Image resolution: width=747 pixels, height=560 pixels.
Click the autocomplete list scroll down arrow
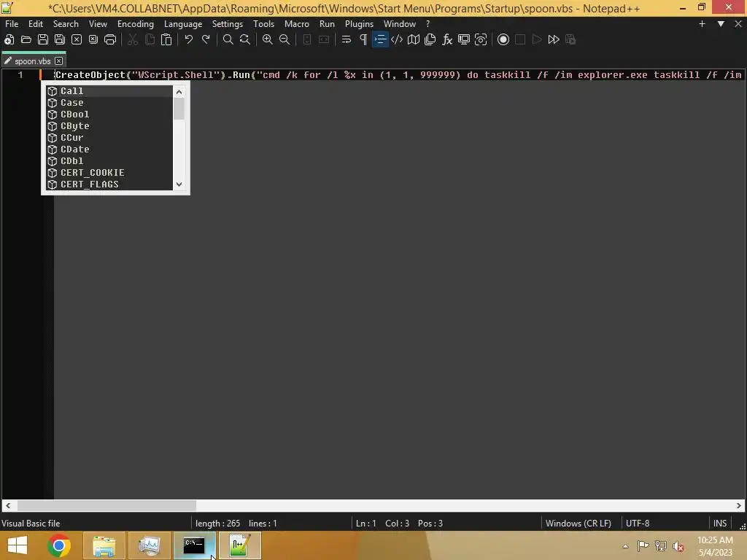179,184
